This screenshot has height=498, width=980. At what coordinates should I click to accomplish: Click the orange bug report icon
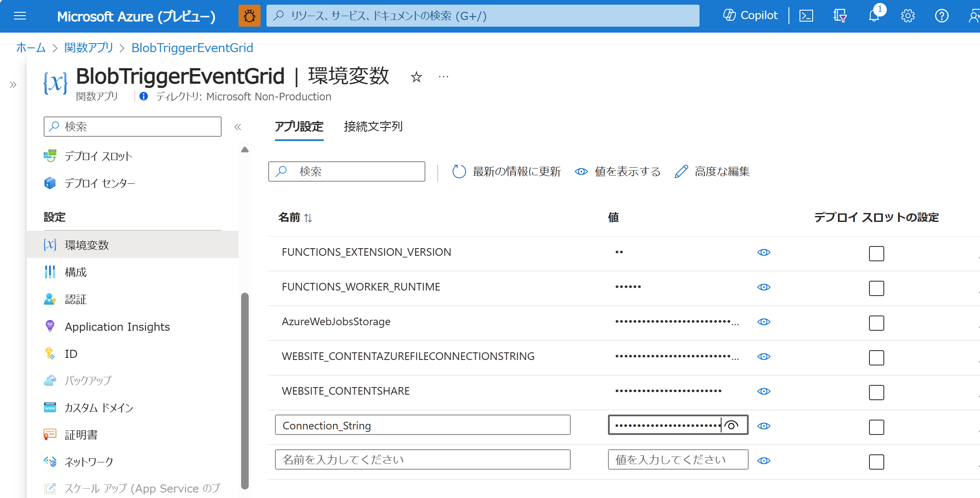point(250,16)
